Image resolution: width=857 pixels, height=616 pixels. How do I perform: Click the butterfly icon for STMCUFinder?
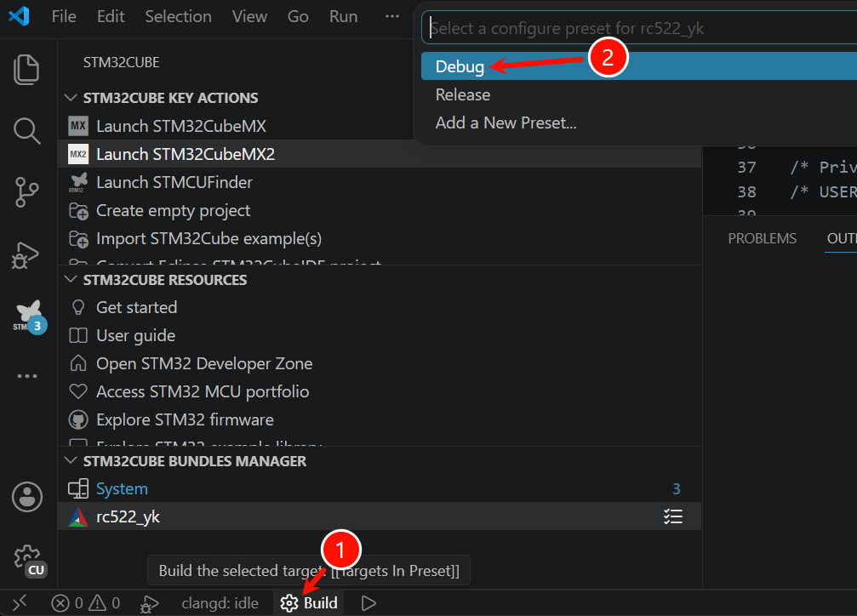[78, 182]
